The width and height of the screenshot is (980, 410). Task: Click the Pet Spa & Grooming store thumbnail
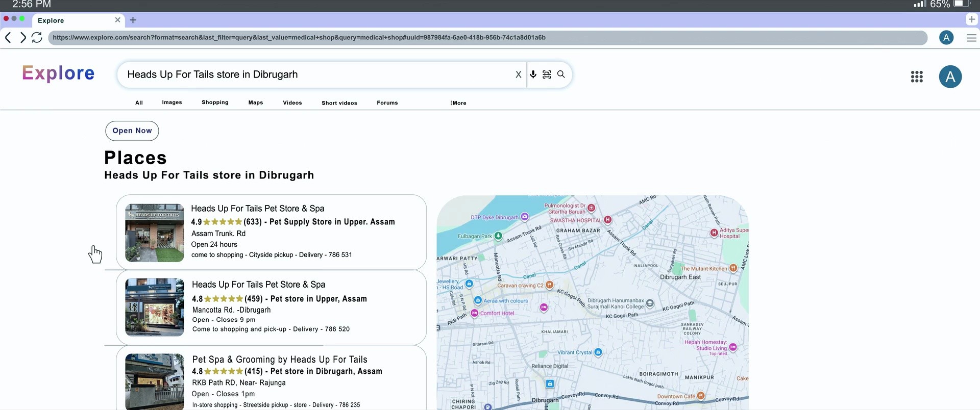click(155, 381)
